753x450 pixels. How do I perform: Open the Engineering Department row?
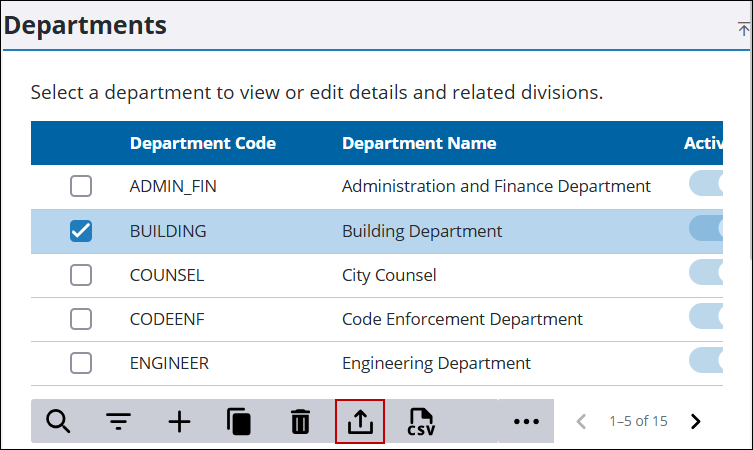click(x=377, y=364)
